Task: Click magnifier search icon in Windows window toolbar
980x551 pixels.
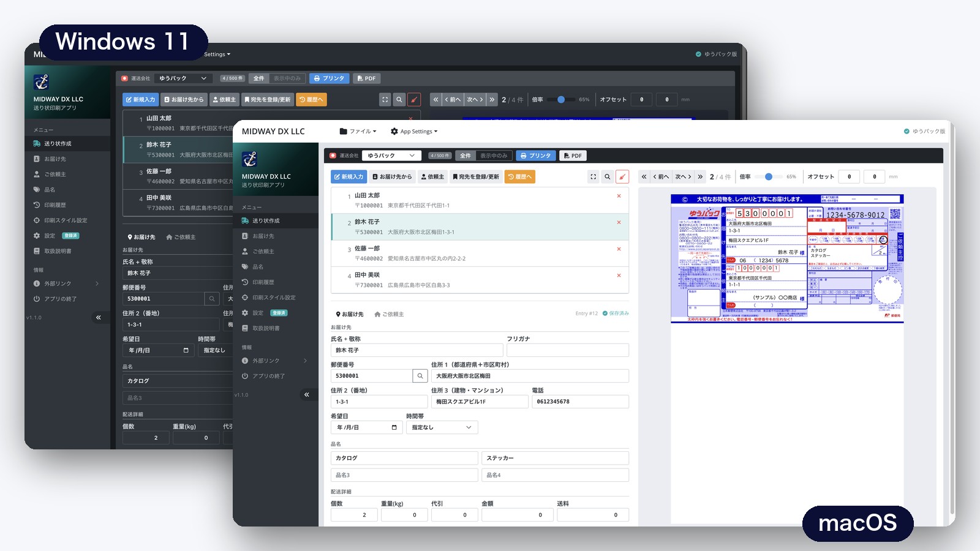Action: point(399,99)
